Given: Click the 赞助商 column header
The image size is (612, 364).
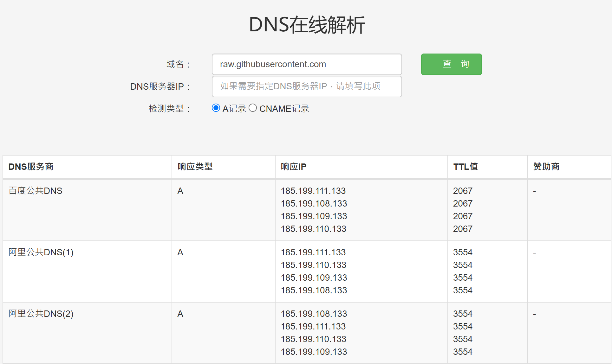Looking at the screenshot, I should (546, 167).
